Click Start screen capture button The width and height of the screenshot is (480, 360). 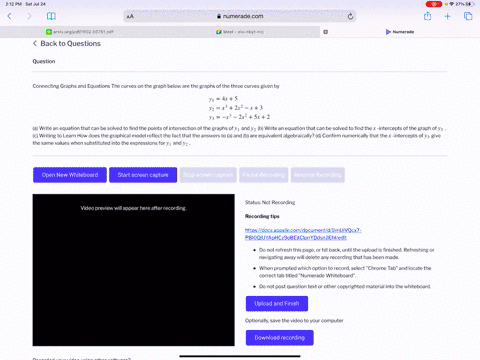click(143, 175)
